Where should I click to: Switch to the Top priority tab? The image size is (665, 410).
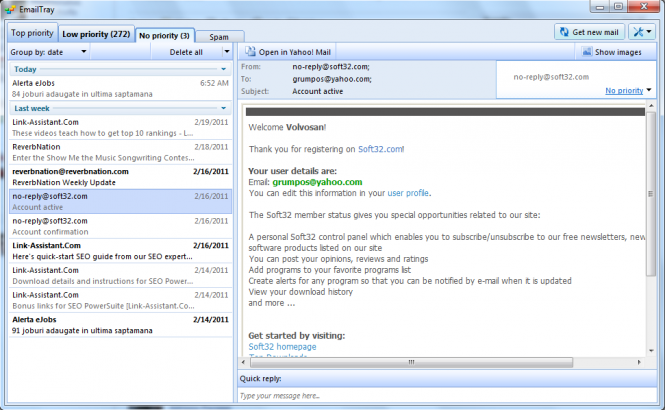32,33
